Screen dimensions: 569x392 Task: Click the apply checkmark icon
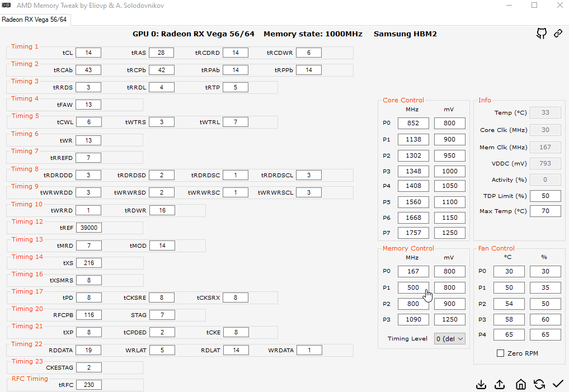pyautogui.click(x=558, y=384)
